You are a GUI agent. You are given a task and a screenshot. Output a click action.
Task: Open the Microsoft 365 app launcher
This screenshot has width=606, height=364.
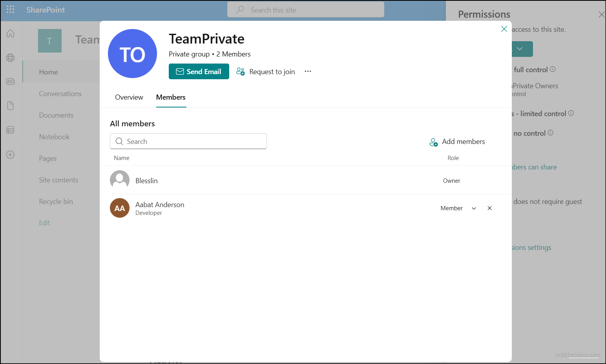[x=10, y=9]
